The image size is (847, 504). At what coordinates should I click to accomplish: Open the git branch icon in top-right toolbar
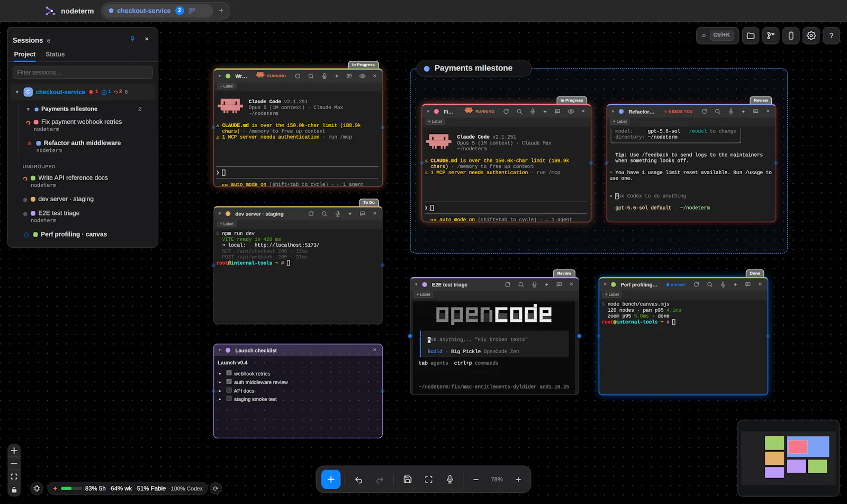(x=771, y=35)
